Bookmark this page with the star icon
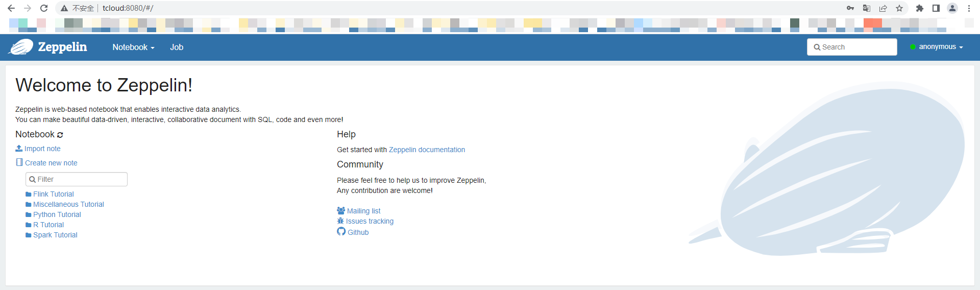The width and height of the screenshot is (980, 290). (899, 8)
